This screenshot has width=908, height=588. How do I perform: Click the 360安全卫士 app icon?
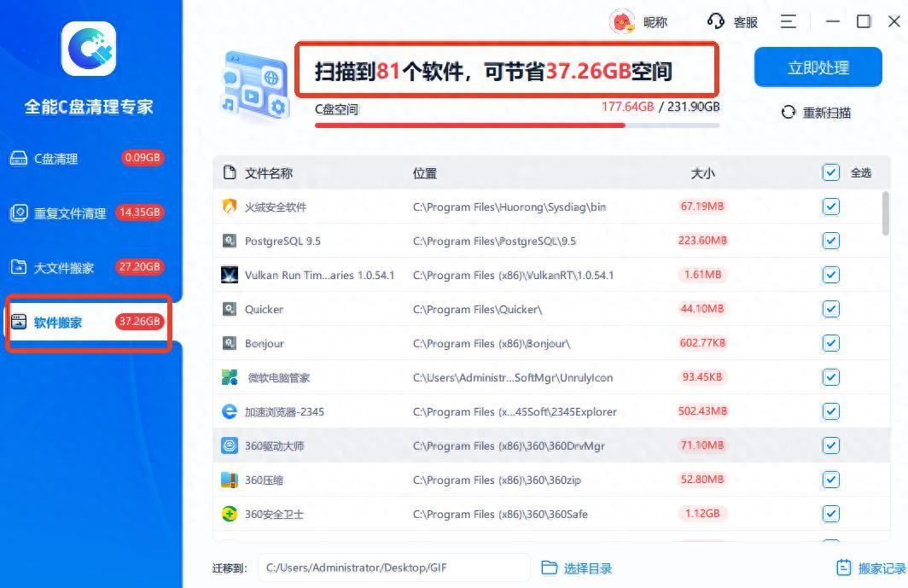(x=230, y=514)
